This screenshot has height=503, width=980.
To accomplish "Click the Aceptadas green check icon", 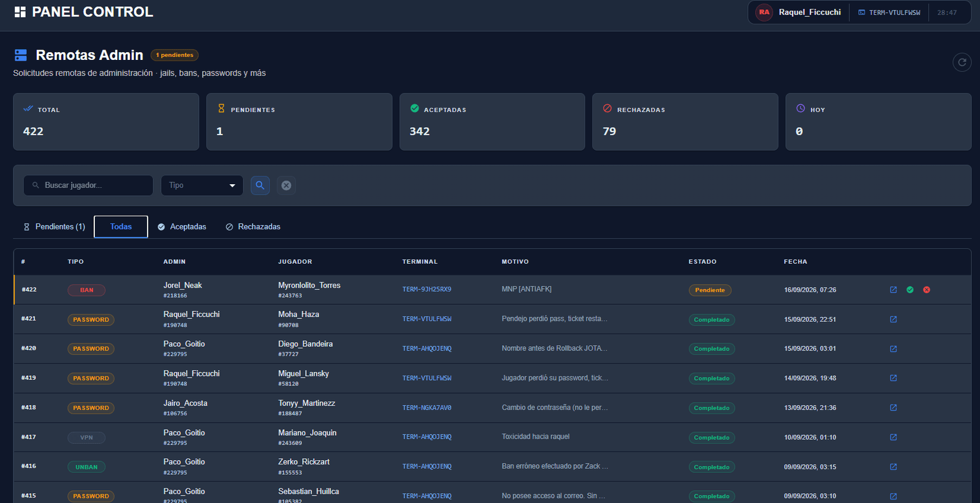I will click(415, 108).
